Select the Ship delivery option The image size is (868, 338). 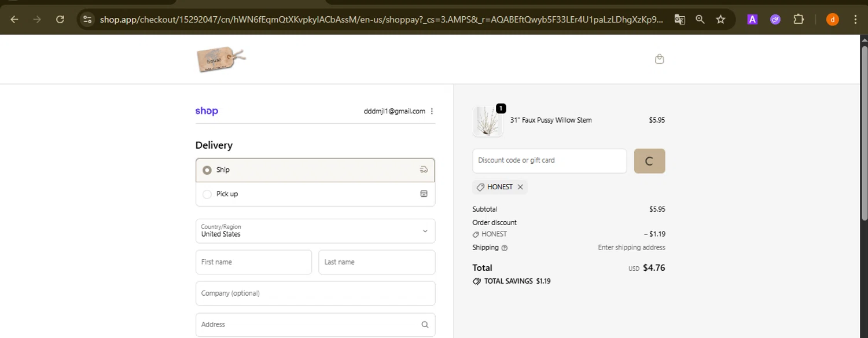[207, 170]
